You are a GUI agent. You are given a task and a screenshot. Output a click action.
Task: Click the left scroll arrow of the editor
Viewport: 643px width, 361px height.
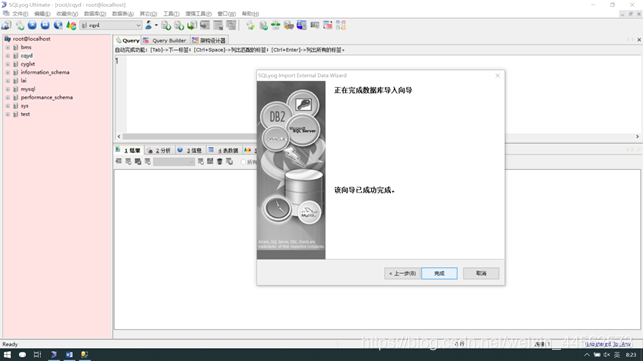[119, 136]
